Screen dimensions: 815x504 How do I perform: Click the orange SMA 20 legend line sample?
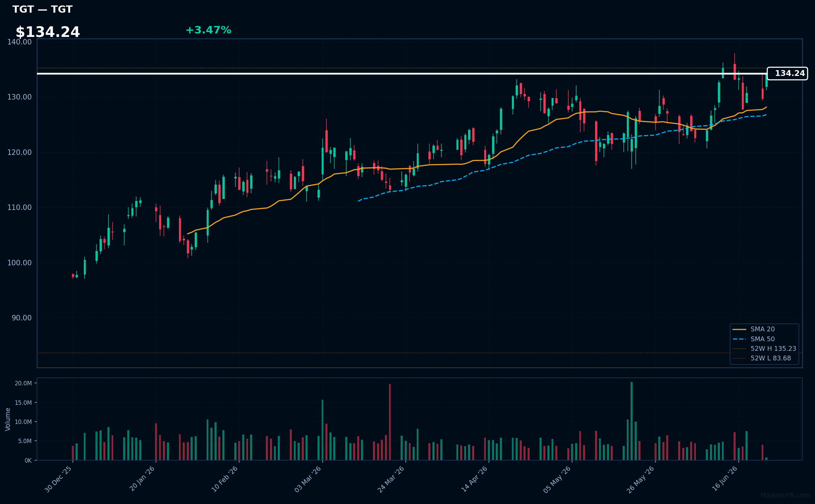click(x=739, y=329)
